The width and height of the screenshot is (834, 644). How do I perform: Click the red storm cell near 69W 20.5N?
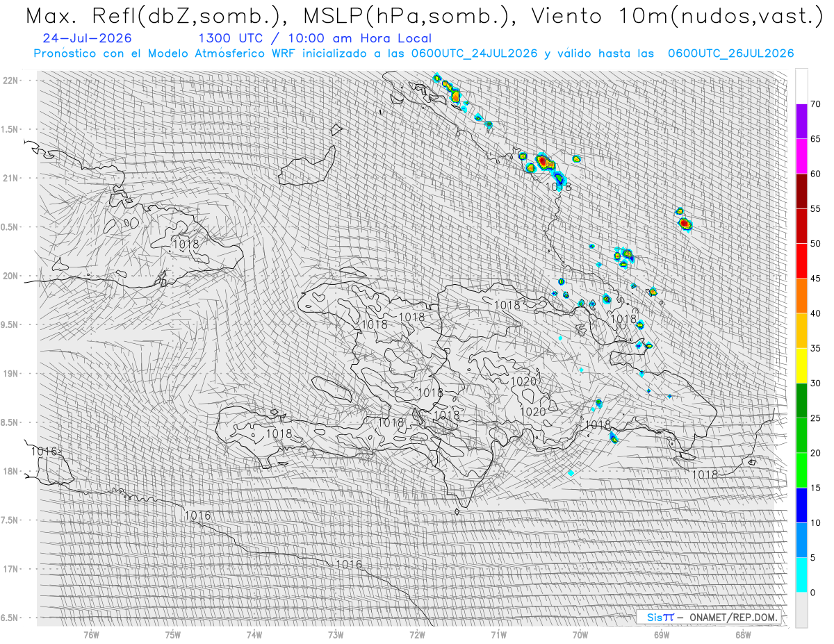pos(685,223)
